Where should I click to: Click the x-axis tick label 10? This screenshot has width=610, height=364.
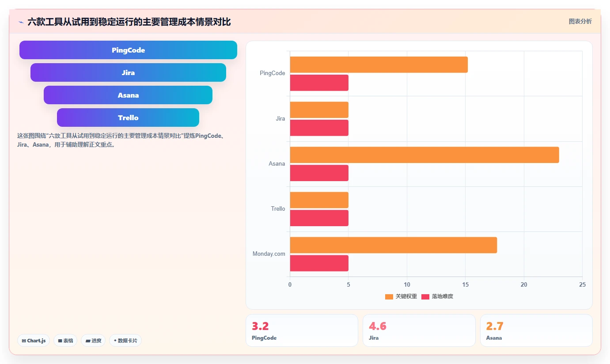tap(407, 284)
